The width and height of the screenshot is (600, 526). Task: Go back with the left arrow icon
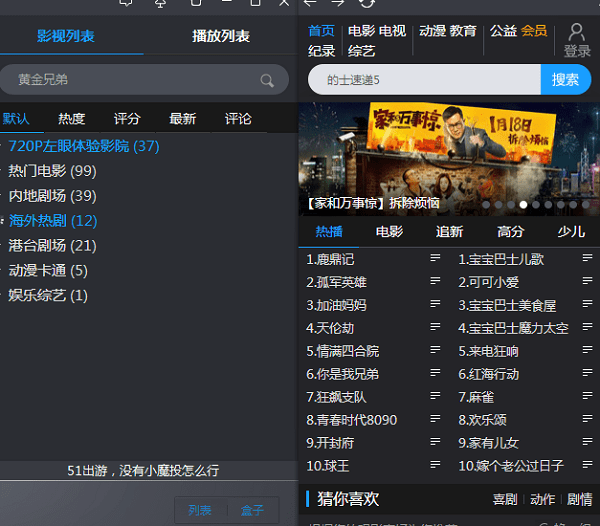point(310,3)
